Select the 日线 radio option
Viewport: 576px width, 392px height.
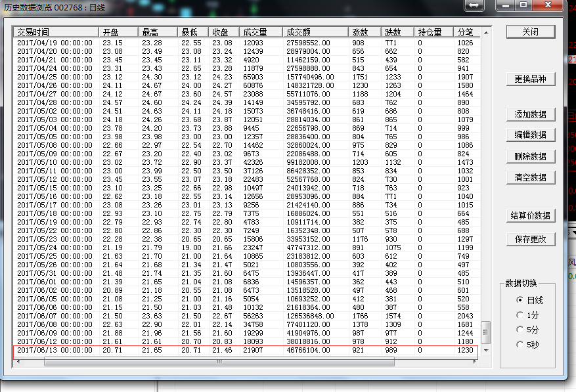click(x=529, y=300)
